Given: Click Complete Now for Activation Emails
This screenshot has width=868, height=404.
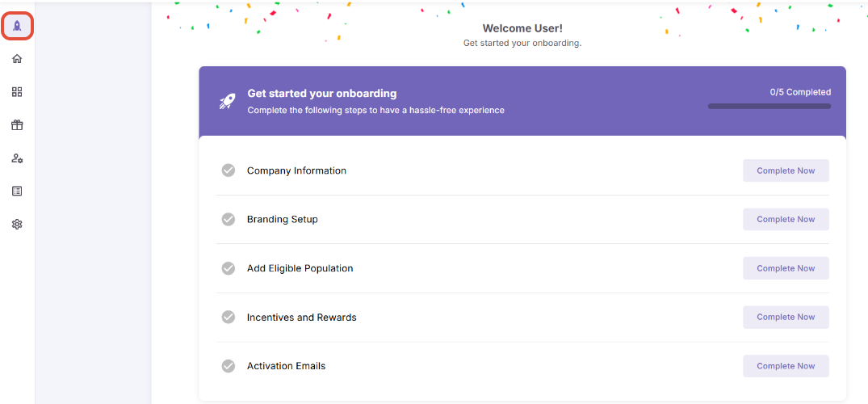Looking at the screenshot, I should [786, 366].
